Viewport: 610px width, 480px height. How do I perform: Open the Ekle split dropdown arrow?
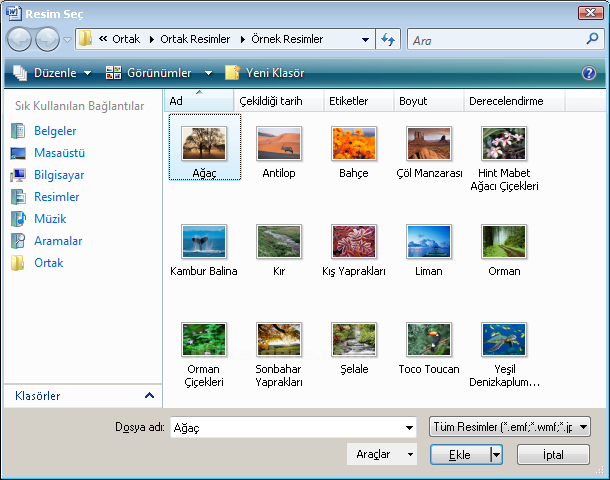point(496,455)
